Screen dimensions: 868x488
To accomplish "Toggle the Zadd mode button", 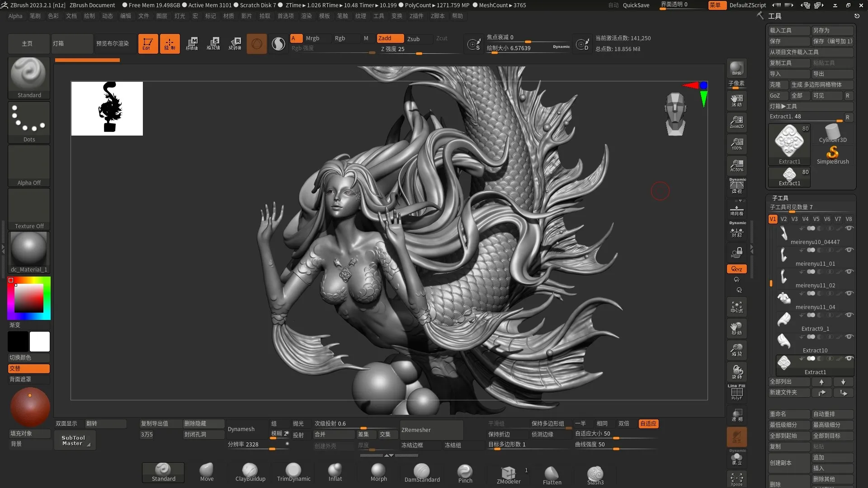I will tap(390, 38).
